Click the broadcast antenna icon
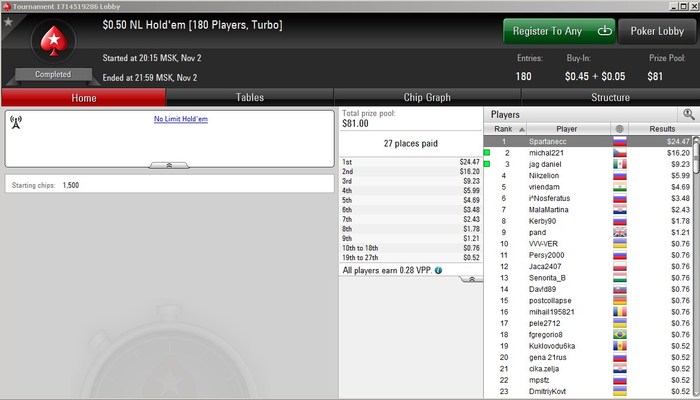Image resolution: width=700 pixels, height=400 pixels. pyautogui.click(x=16, y=122)
